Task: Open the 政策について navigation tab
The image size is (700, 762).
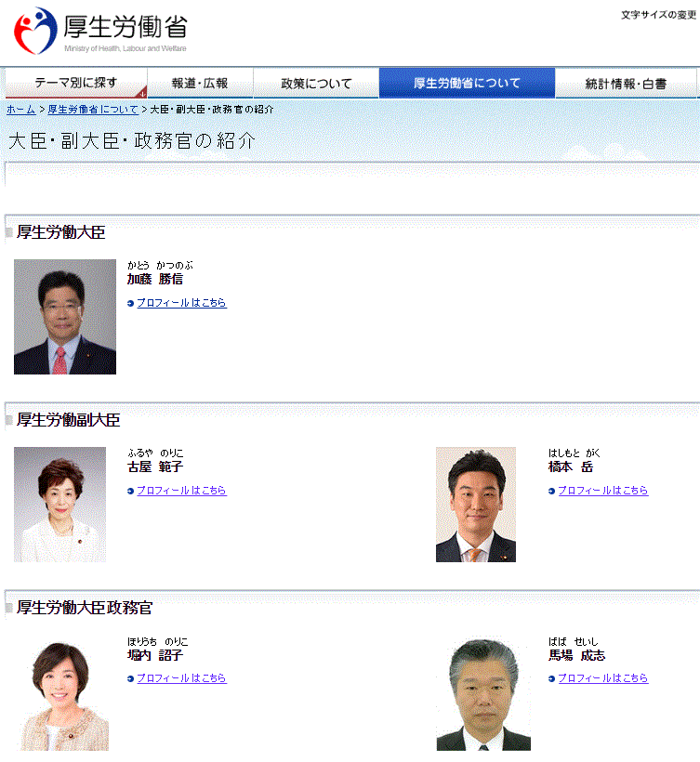Action: click(x=316, y=83)
